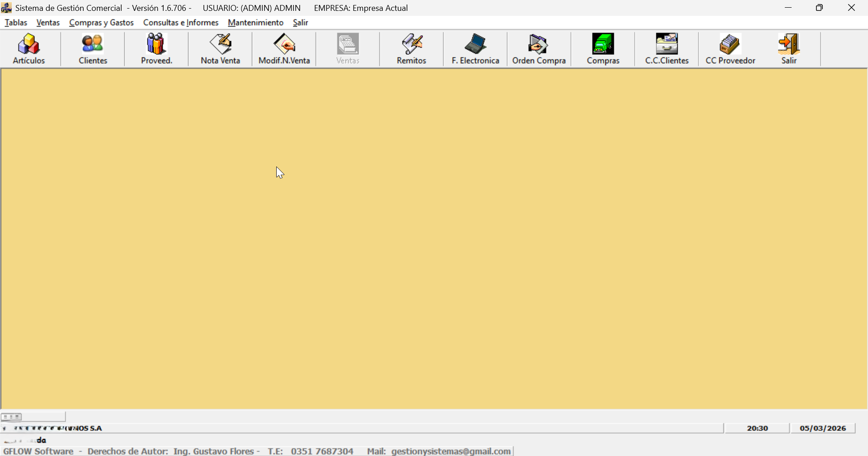This screenshot has width=868, height=456.
Task: Open the Mantenimiento menu
Action: 255,23
